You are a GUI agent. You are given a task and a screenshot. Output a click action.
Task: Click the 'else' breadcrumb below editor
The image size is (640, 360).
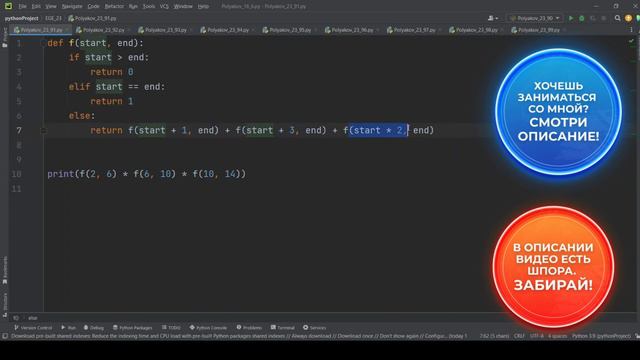coord(33,318)
